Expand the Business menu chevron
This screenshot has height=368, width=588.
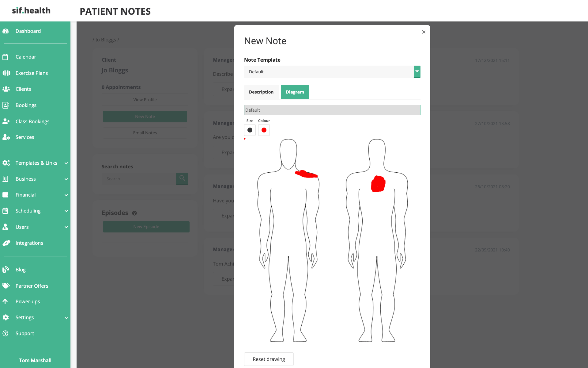(66, 179)
